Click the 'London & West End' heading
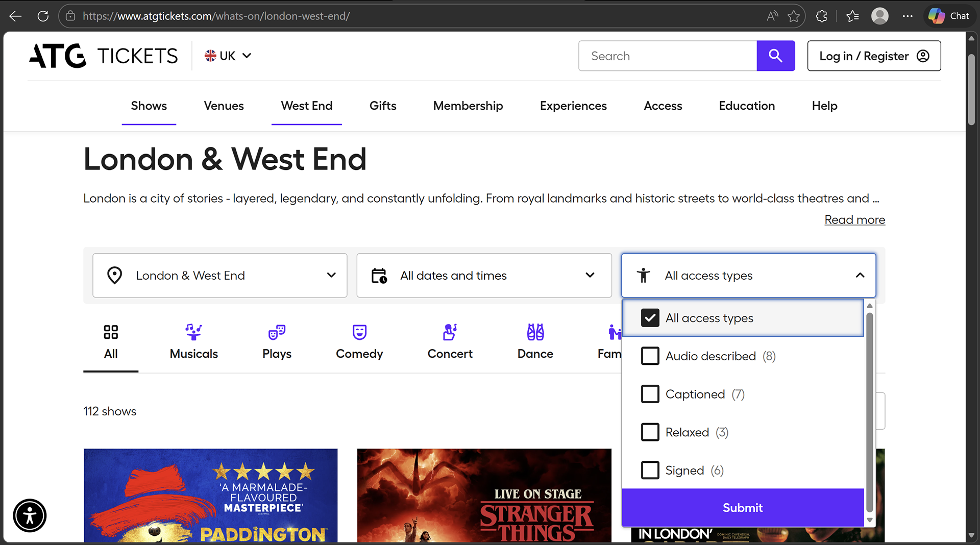980x545 pixels. [x=225, y=159]
